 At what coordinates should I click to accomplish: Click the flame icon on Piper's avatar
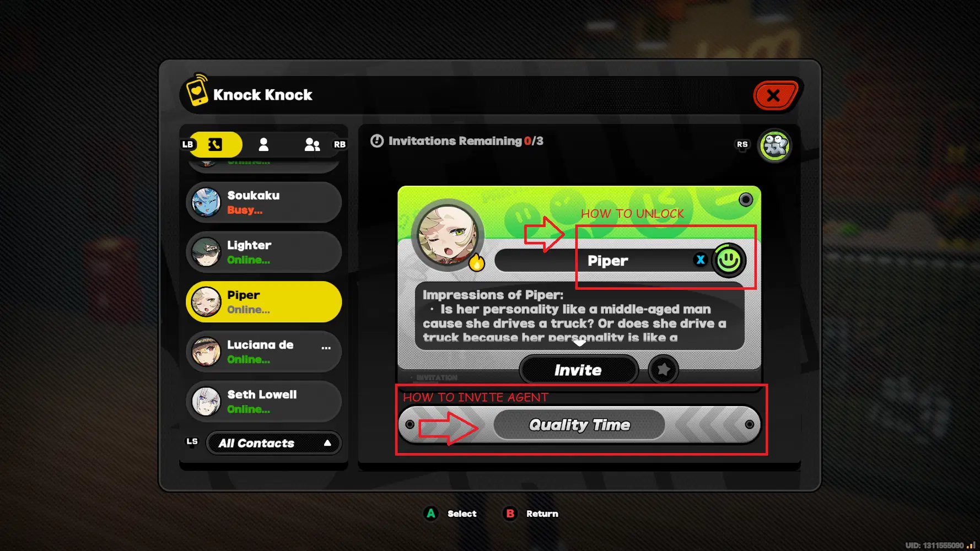coord(477,262)
